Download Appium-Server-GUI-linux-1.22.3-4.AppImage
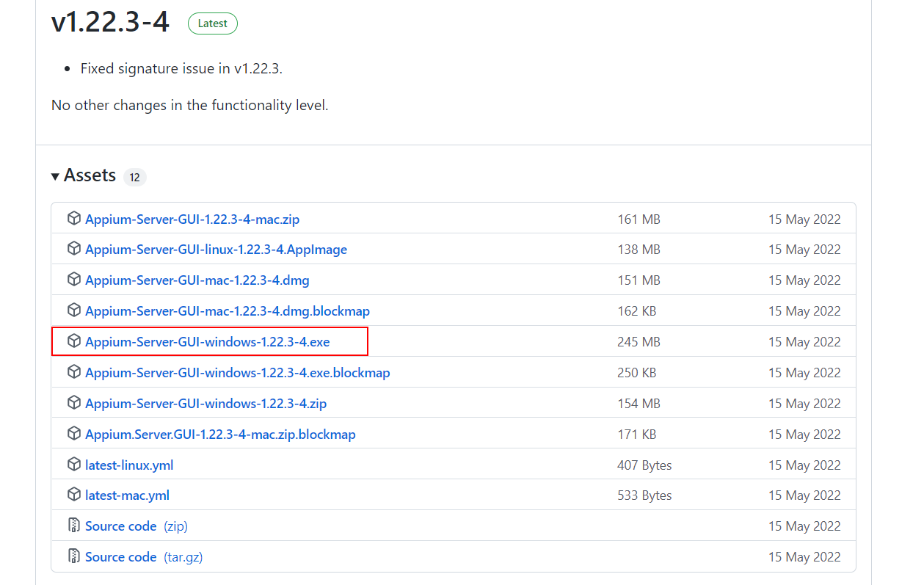The width and height of the screenshot is (924, 585). pos(216,250)
